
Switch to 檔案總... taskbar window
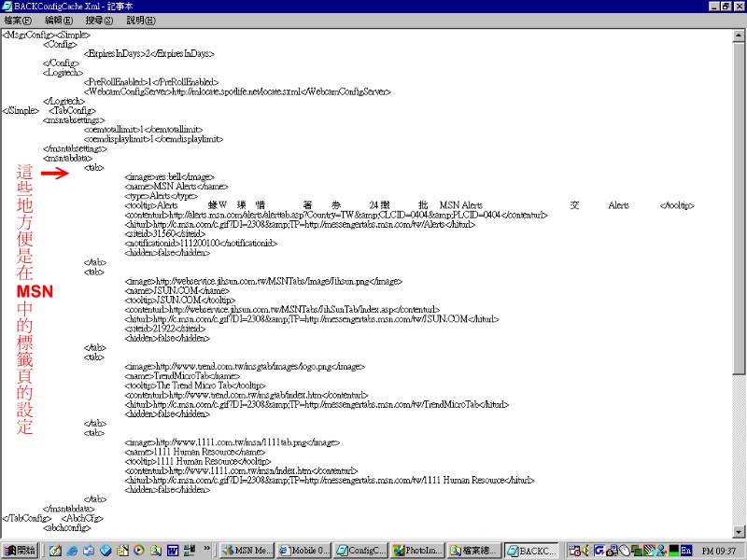(x=474, y=551)
